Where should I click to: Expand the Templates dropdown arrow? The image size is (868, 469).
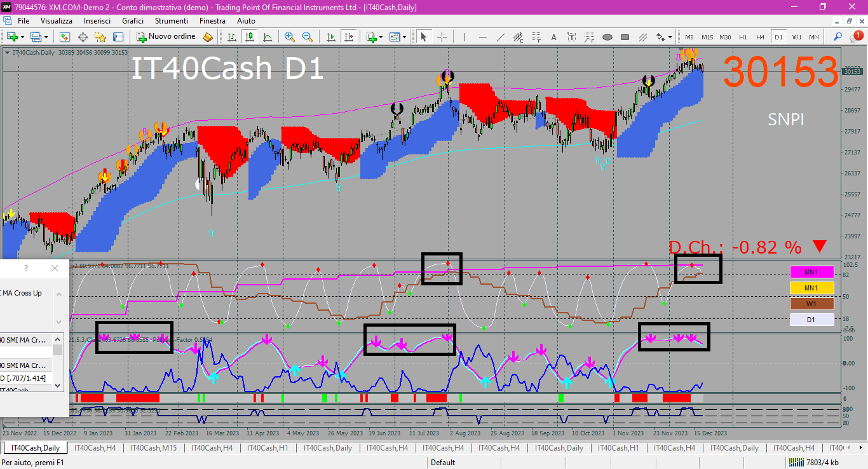pos(405,37)
